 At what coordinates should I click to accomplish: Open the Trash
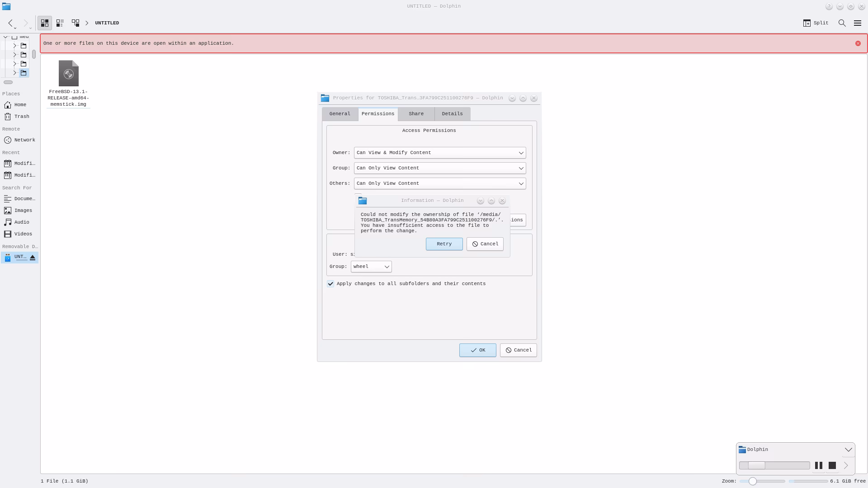click(20, 117)
